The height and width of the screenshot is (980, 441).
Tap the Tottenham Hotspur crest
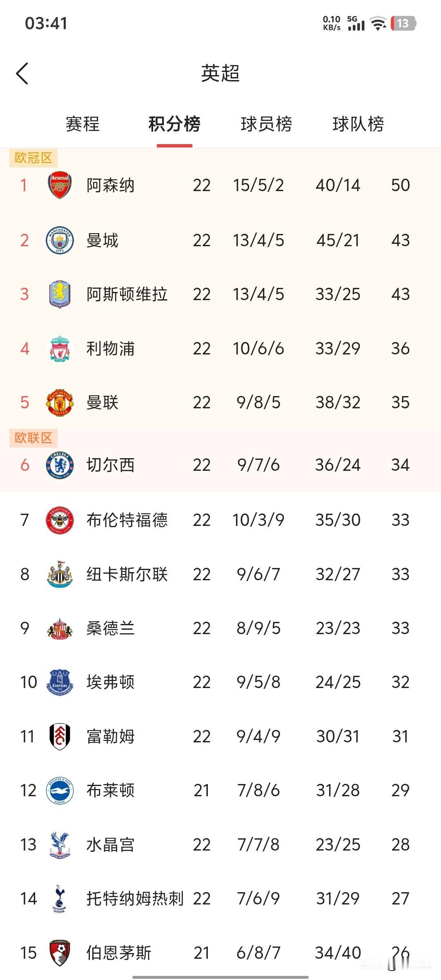(60, 898)
